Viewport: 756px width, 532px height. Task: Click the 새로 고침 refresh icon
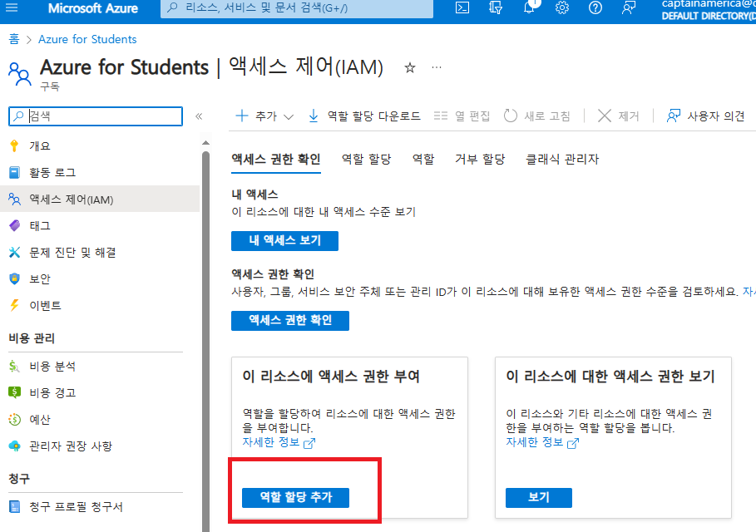pos(510,116)
